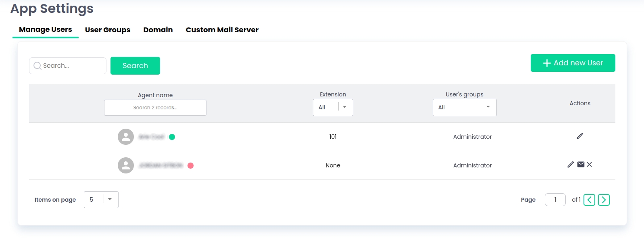The height and width of the screenshot is (238, 644).
Task: Delete second user with the X icon
Action: (x=590, y=165)
